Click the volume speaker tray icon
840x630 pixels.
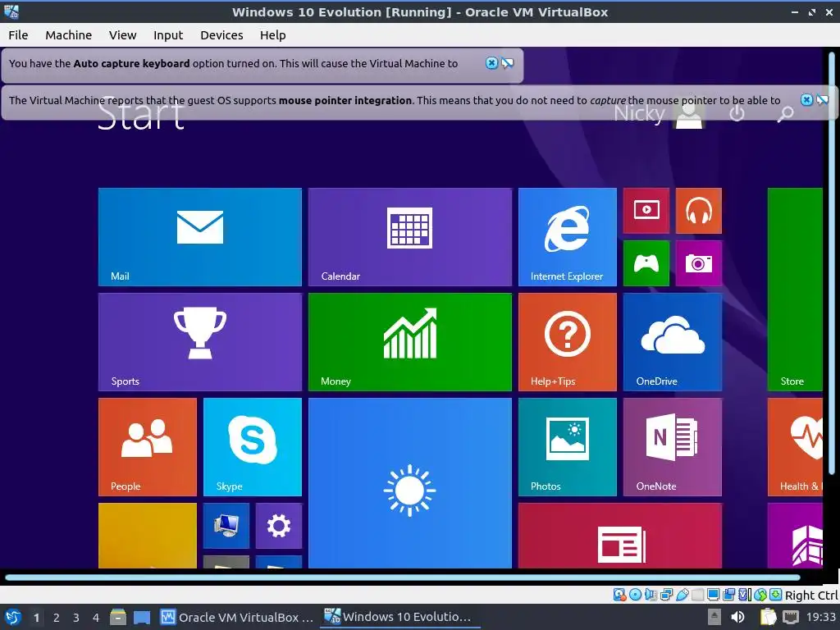pyautogui.click(x=737, y=617)
